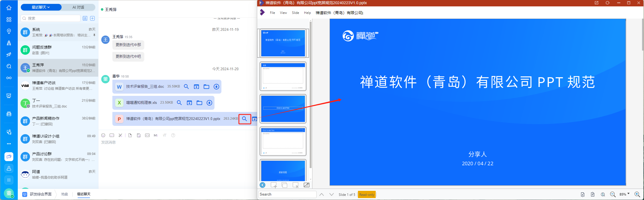Open the emoji picker in the message toolbar

click(103, 135)
